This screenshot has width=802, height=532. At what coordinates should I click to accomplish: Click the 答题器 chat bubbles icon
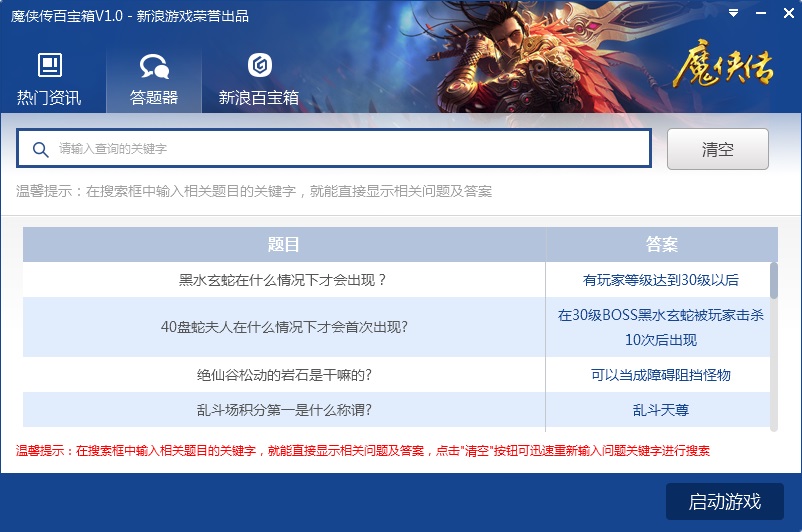pyautogui.click(x=154, y=66)
